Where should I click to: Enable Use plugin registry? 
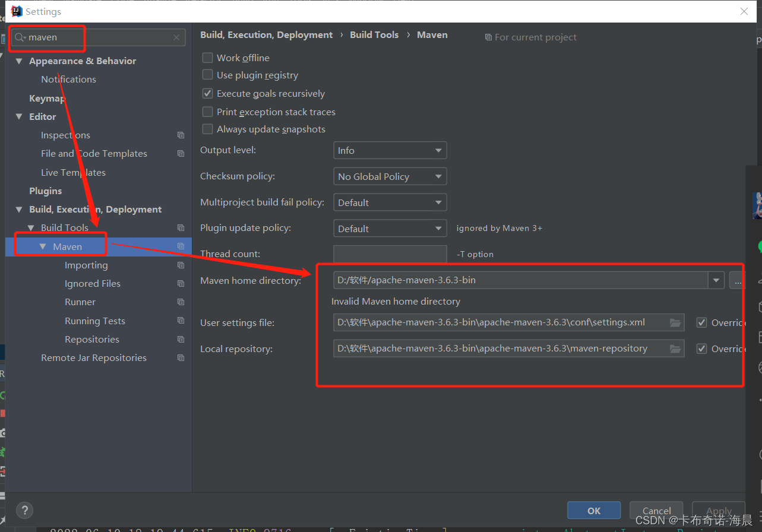click(x=207, y=75)
